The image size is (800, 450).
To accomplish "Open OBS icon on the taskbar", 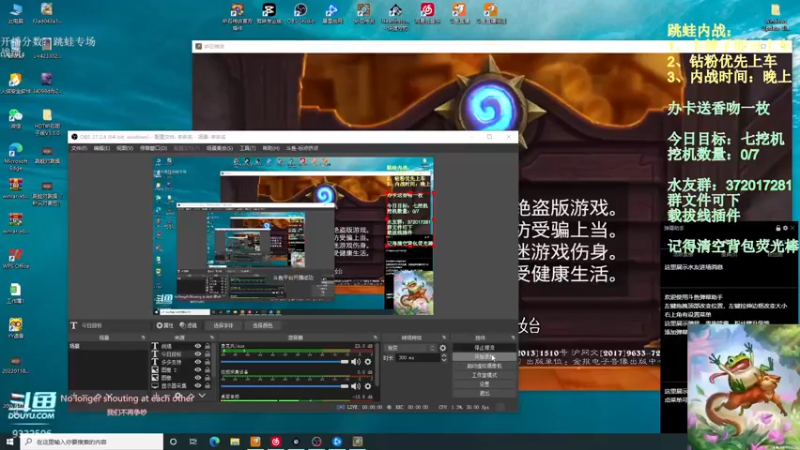I will [x=316, y=441].
